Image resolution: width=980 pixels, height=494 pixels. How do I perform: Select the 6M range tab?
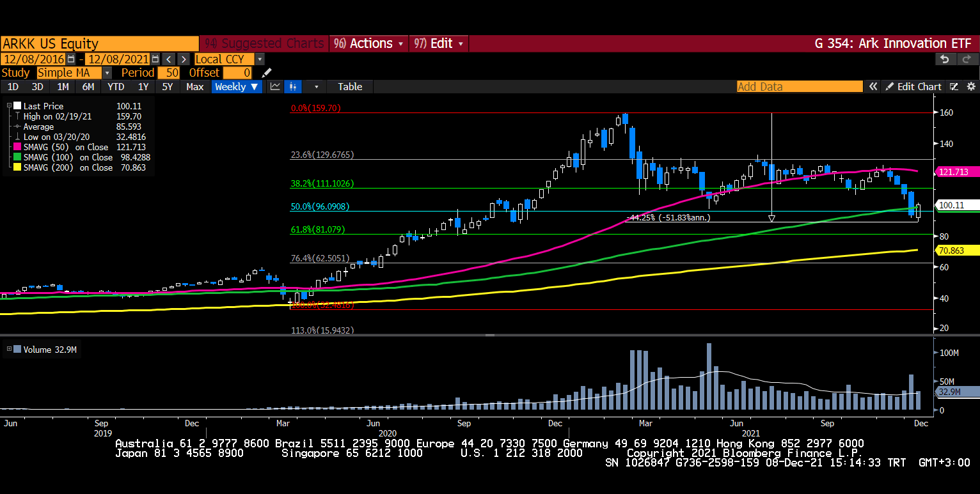click(88, 87)
